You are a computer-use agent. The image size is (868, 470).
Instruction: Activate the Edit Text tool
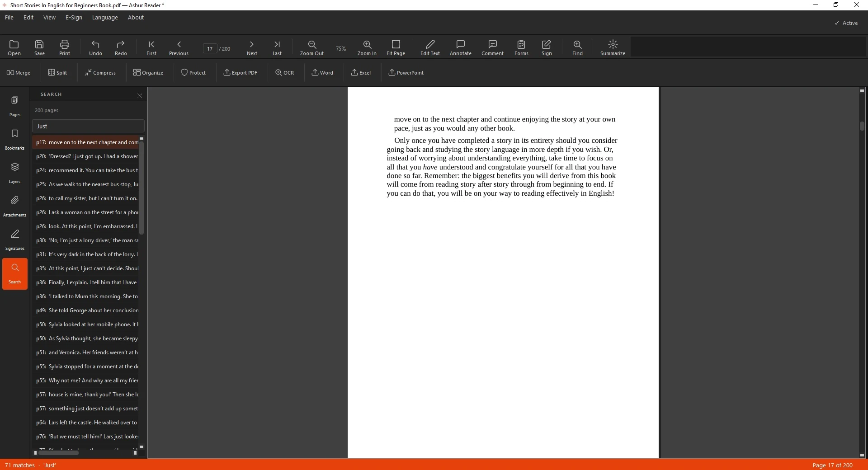coord(430,47)
